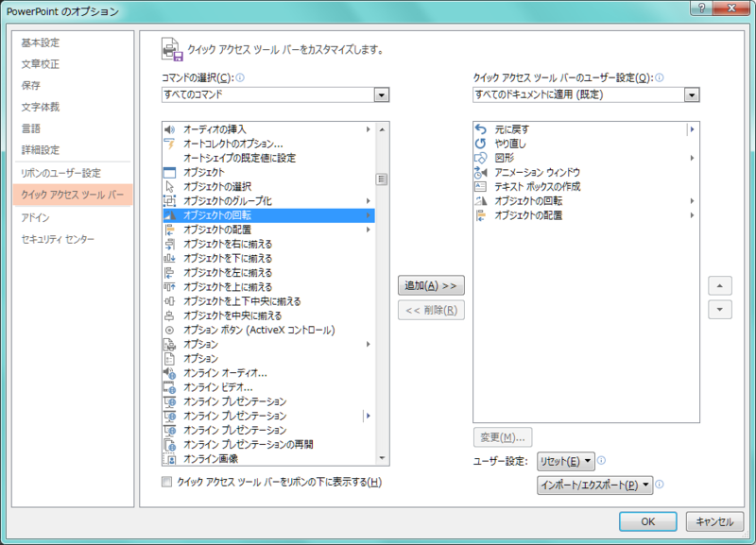Click the オブジェクトを下に揃える icon

click(x=169, y=258)
